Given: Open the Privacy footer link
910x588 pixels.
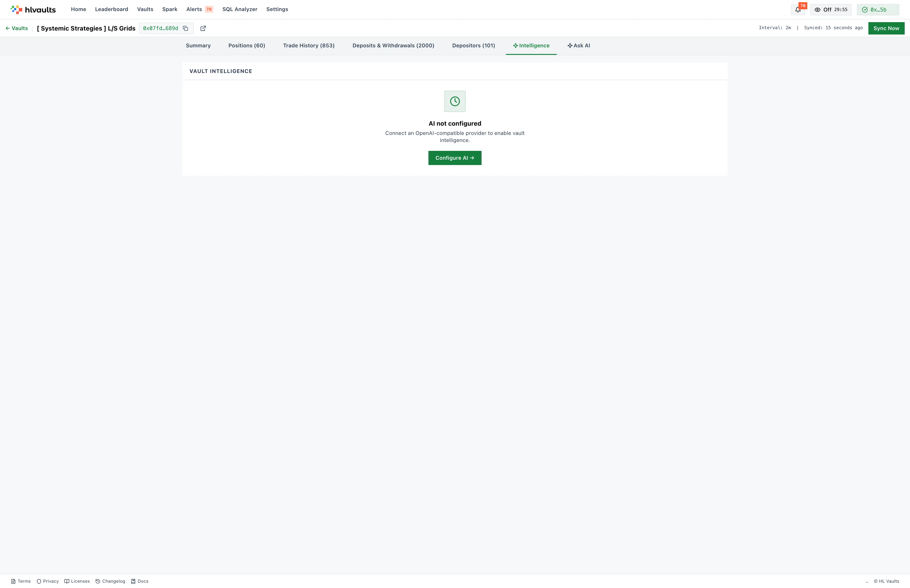Looking at the screenshot, I should [x=48, y=581].
